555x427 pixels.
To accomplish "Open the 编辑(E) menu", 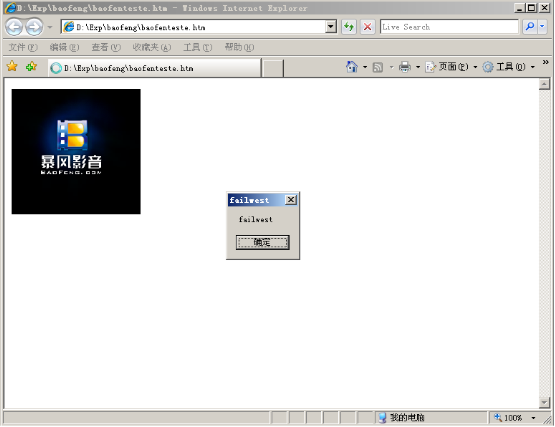I will (x=64, y=47).
